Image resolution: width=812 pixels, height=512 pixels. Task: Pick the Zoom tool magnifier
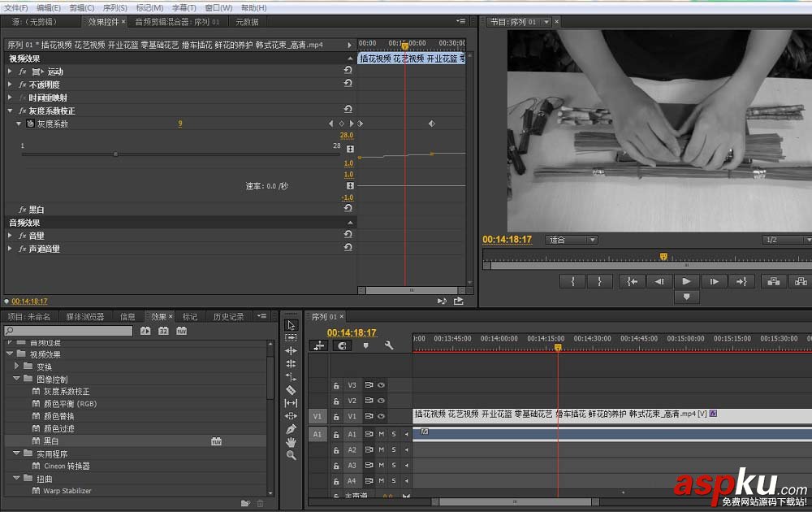(291, 455)
